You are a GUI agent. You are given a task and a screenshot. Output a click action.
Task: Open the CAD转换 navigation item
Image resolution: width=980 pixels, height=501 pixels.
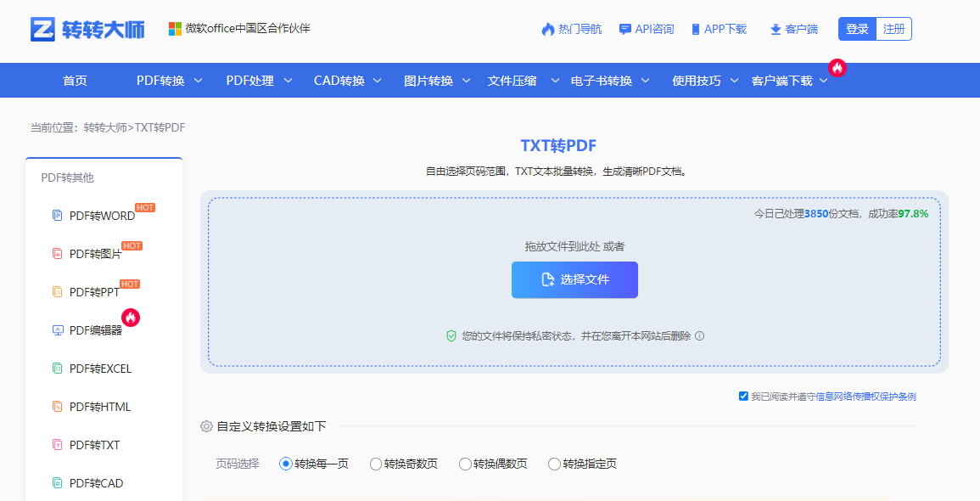(339, 81)
